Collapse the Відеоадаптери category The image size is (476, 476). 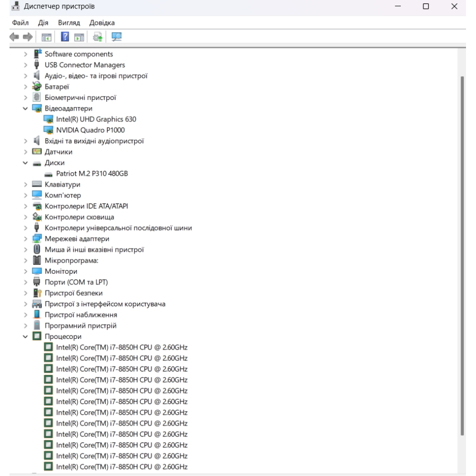[26, 109]
